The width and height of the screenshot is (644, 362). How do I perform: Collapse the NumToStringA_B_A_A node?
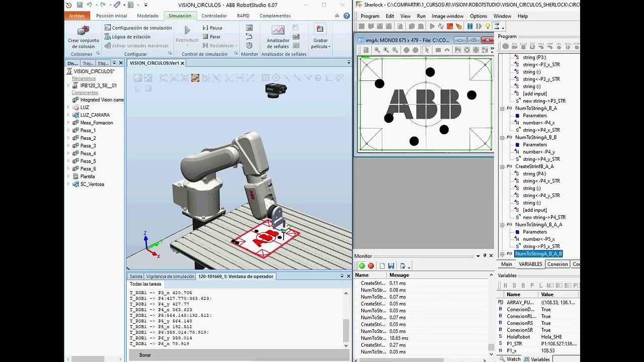click(x=502, y=225)
